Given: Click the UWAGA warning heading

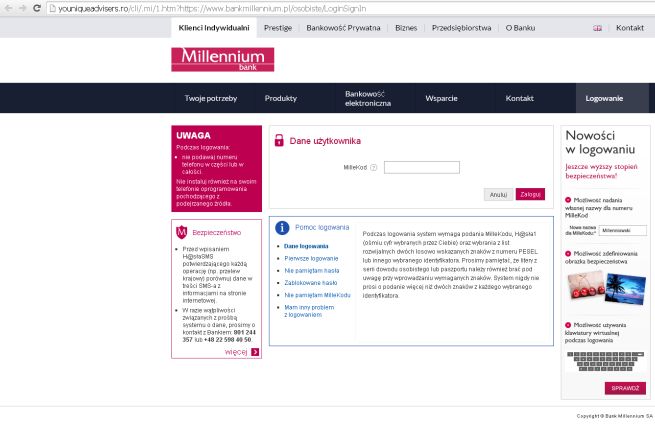Looking at the screenshot, I should tap(193, 135).
